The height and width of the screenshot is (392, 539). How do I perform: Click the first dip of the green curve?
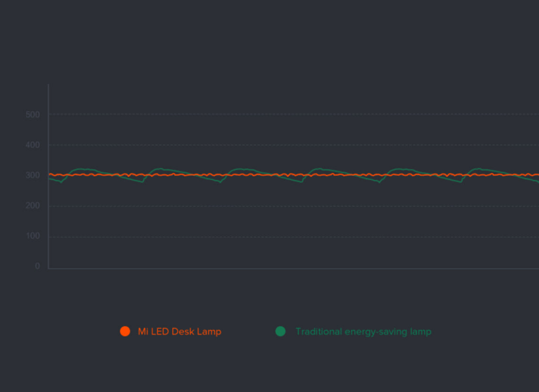61,182
